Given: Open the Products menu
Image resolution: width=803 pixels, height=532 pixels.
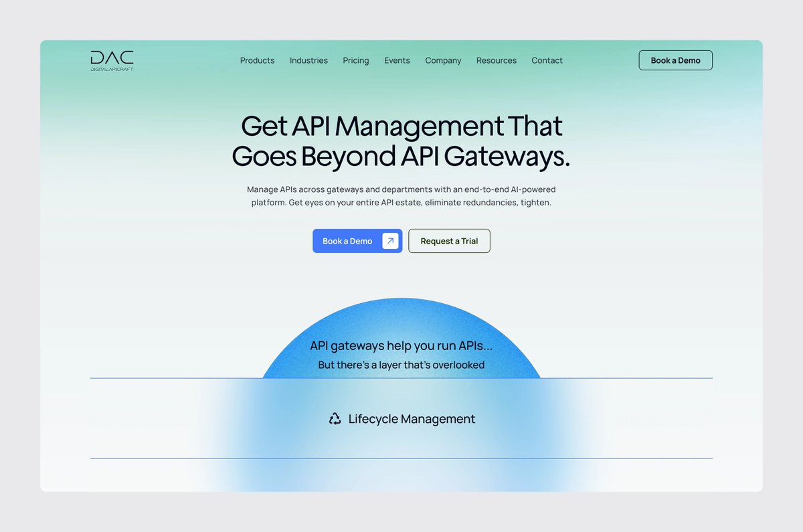Looking at the screenshot, I should point(257,60).
